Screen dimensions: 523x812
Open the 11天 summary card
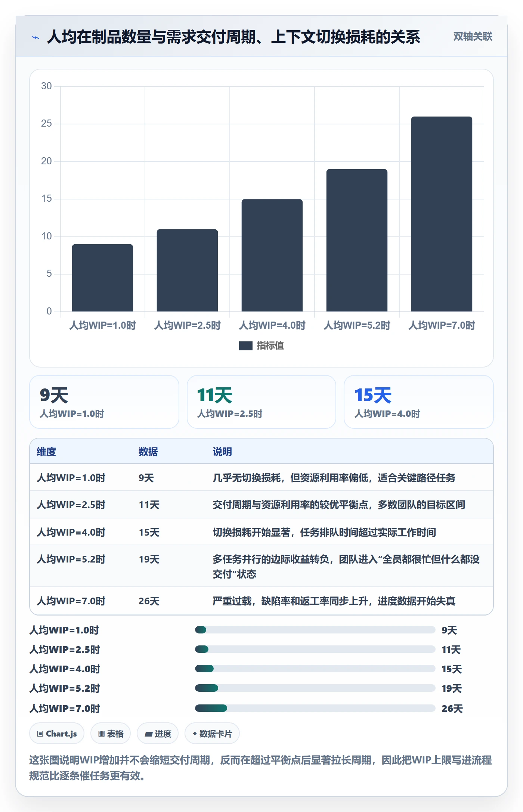(261, 402)
